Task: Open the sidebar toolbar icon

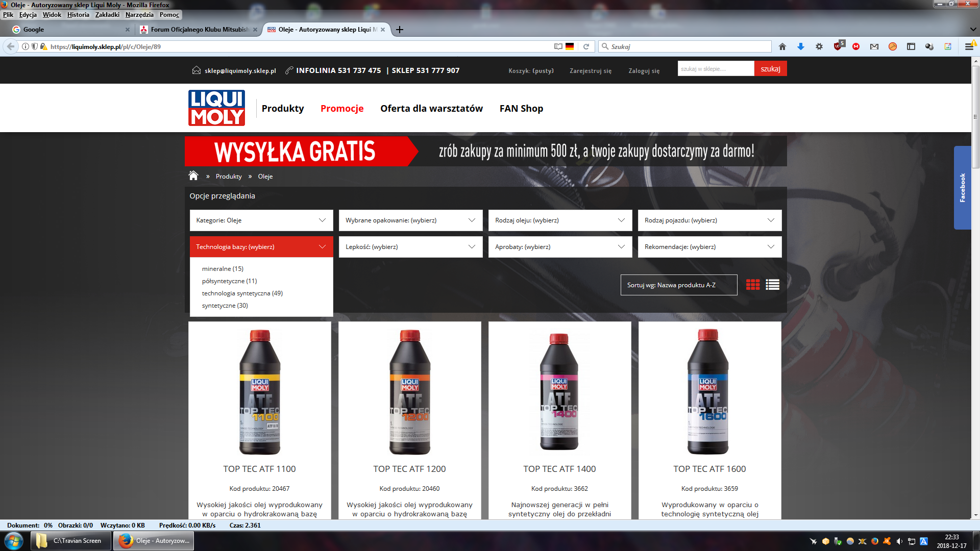Action: click(911, 46)
